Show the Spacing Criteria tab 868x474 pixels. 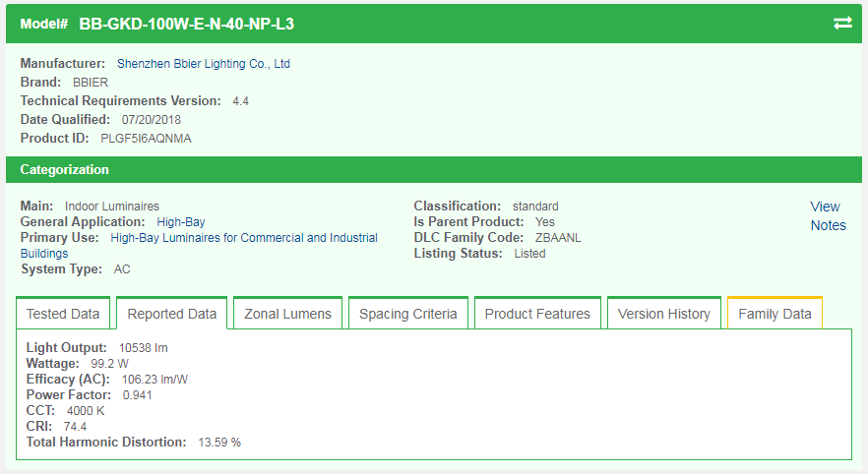click(x=408, y=314)
